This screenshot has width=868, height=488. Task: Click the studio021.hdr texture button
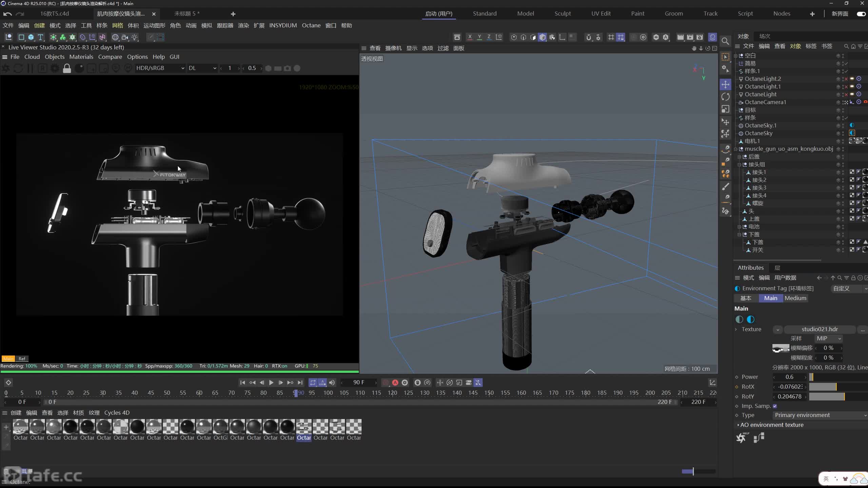coord(820,329)
